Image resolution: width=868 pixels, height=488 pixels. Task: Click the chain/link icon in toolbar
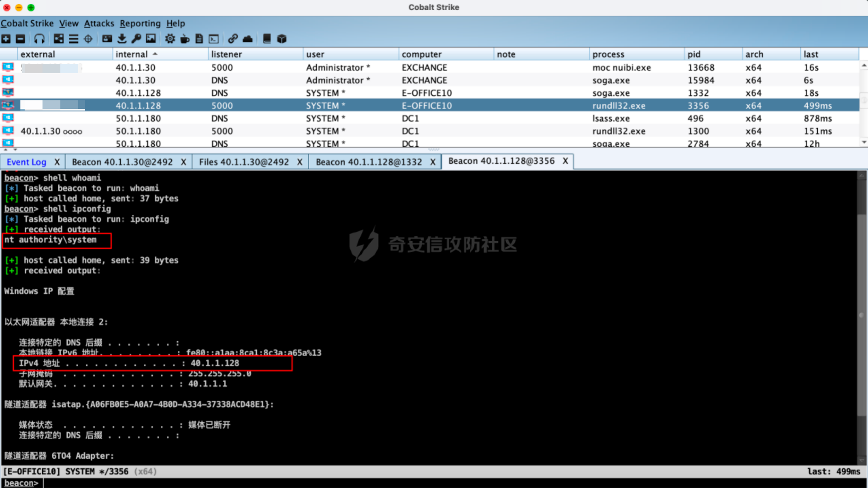coord(233,39)
